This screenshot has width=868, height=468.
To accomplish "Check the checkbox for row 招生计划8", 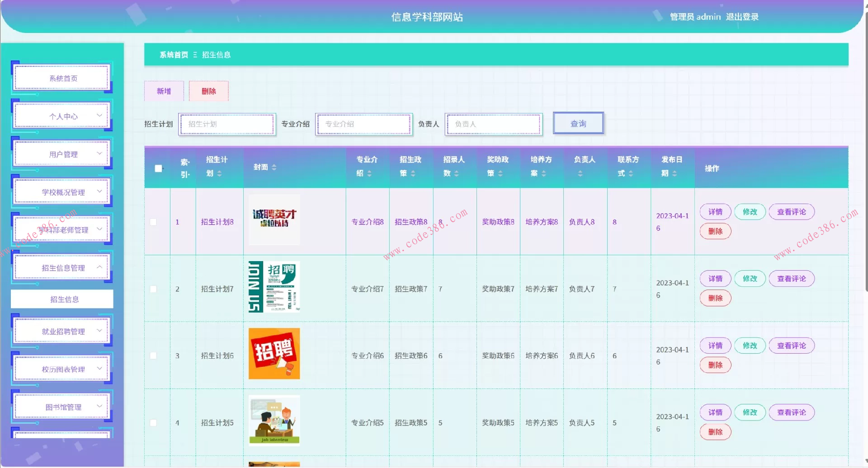I will coord(153,222).
